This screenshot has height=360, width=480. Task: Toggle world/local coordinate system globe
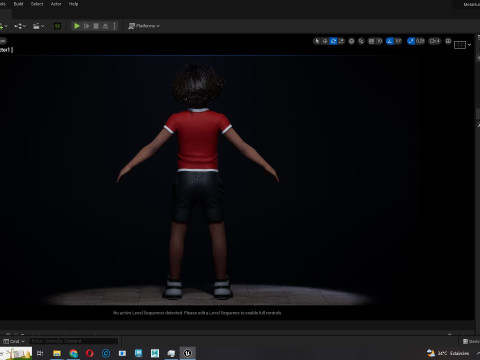click(351, 41)
